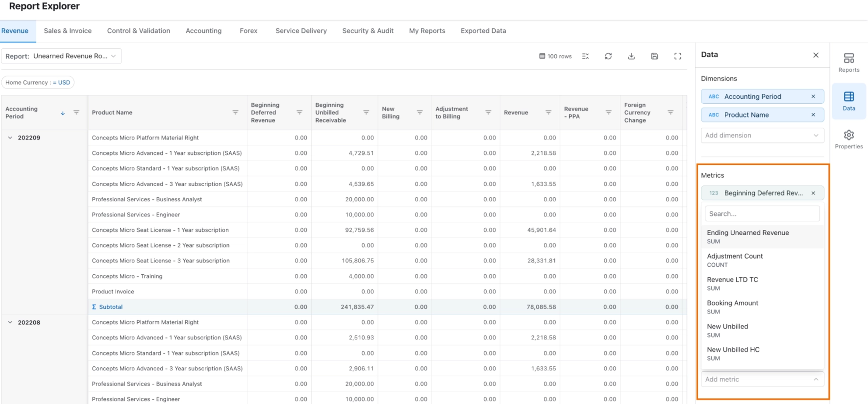Open the Add dimension dropdown
The image size is (868, 404).
click(x=762, y=135)
